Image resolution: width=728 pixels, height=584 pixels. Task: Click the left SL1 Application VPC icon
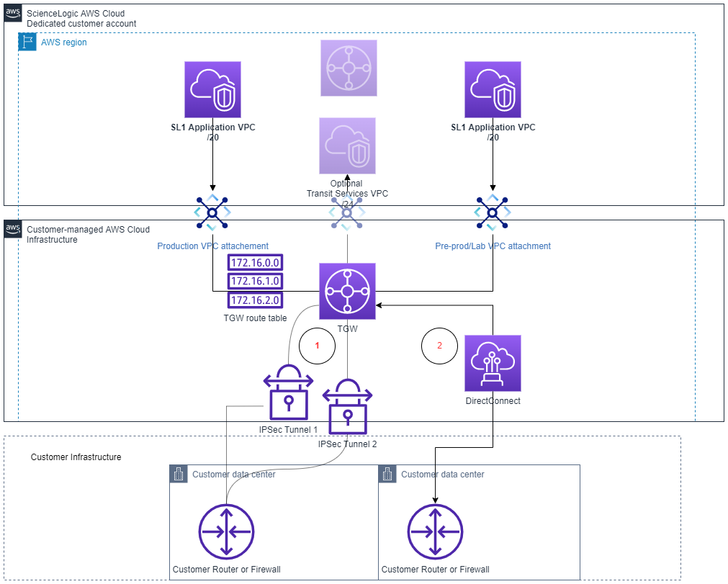coord(212,89)
